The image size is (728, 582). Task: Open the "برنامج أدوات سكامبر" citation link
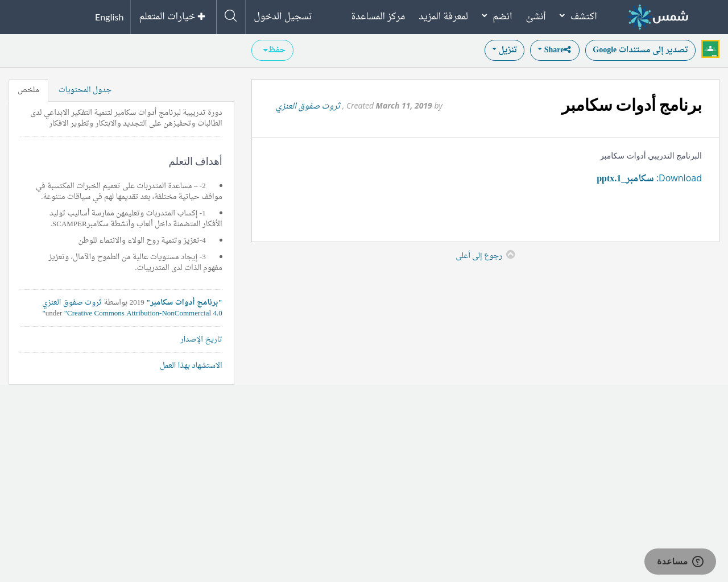coord(184,302)
